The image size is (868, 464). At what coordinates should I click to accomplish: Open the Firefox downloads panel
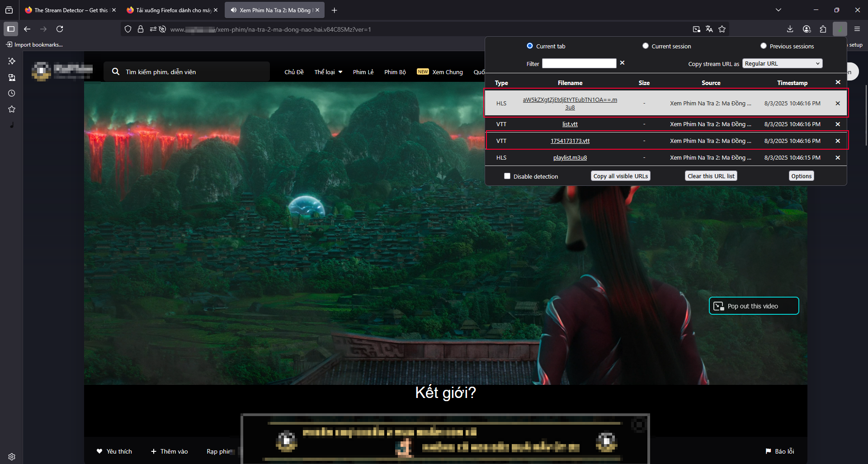point(790,29)
